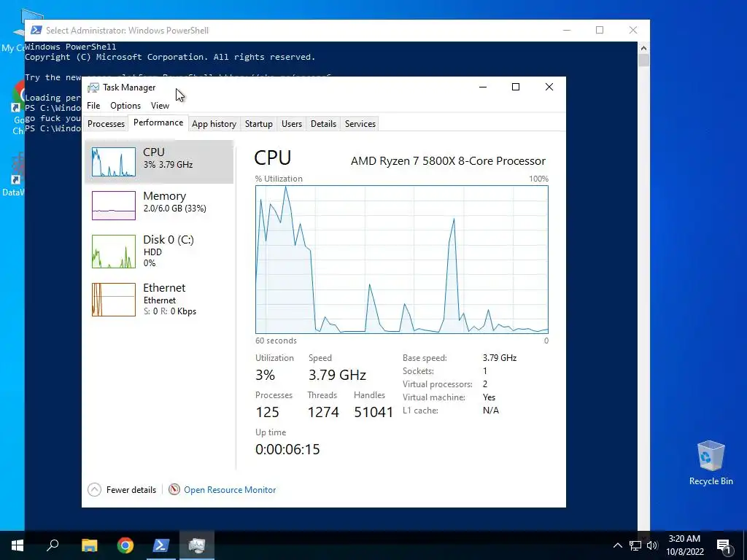This screenshot has height=560, width=747.
Task: Select the Recycle Bin desktop icon
Action: coord(711,463)
